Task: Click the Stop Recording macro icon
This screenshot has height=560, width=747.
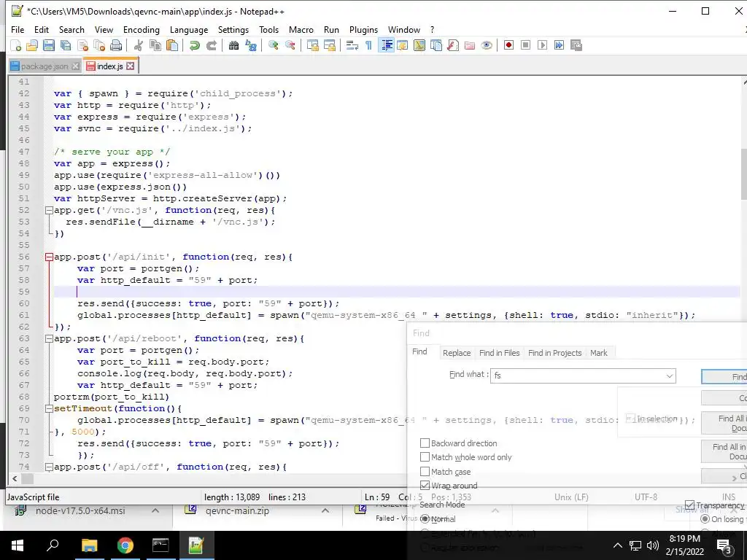Action: (x=525, y=45)
